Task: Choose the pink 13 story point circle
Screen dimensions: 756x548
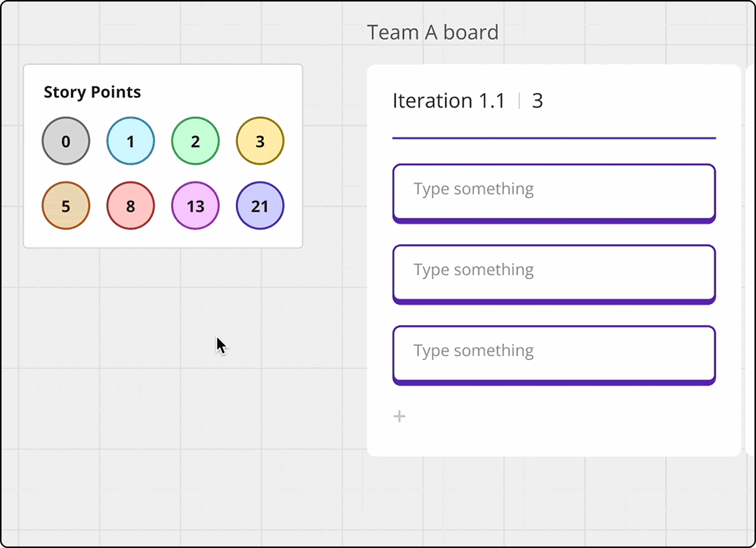Action: click(x=195, y=206)
